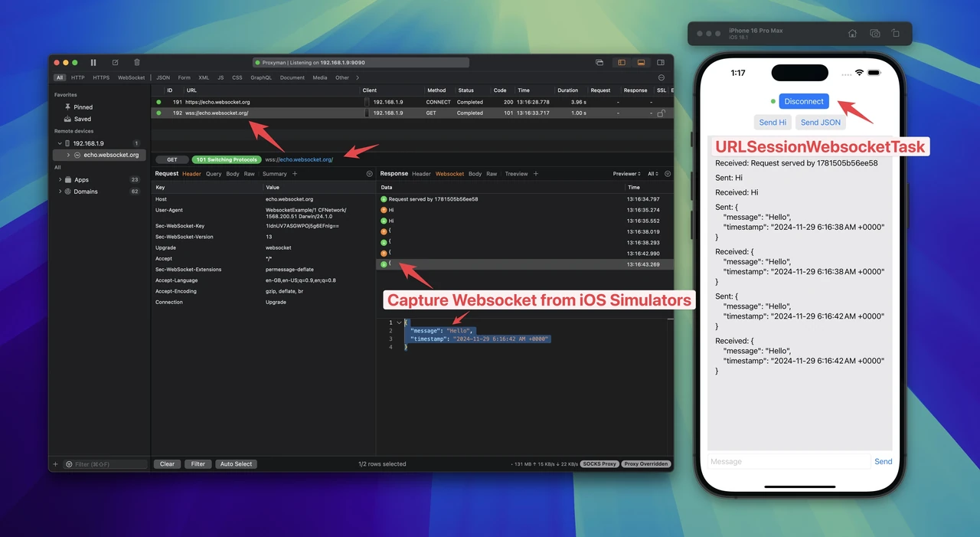Click the plus icon beside the filter field
The image size is (980, 537).
click(x=55, y=464)
